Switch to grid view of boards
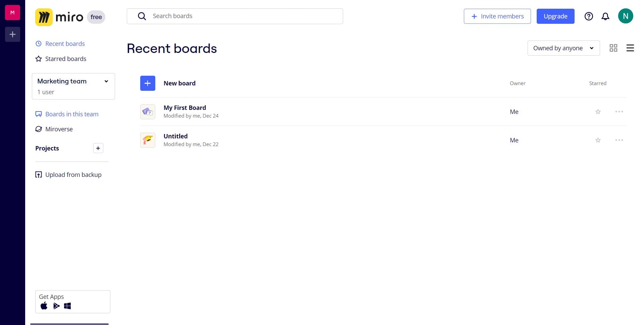The image size is (644, 325). (613, 48)
